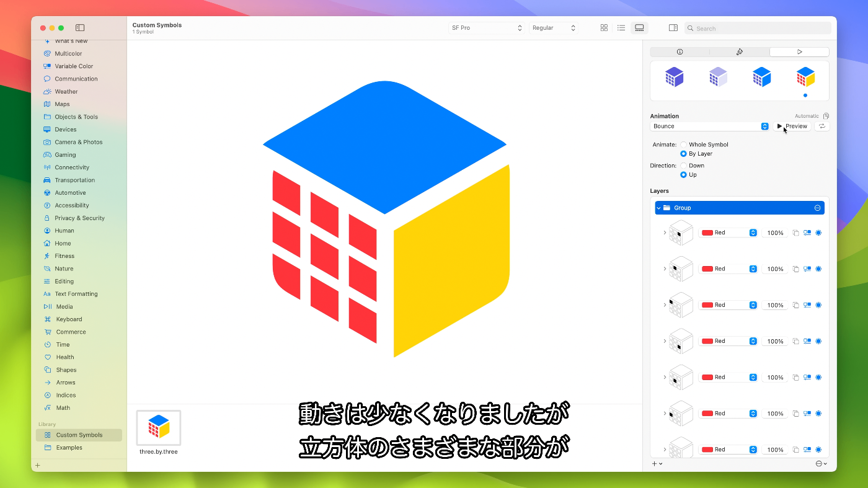
Task: Switch to the Info inspector tab
Action: [x=680, y=52]
